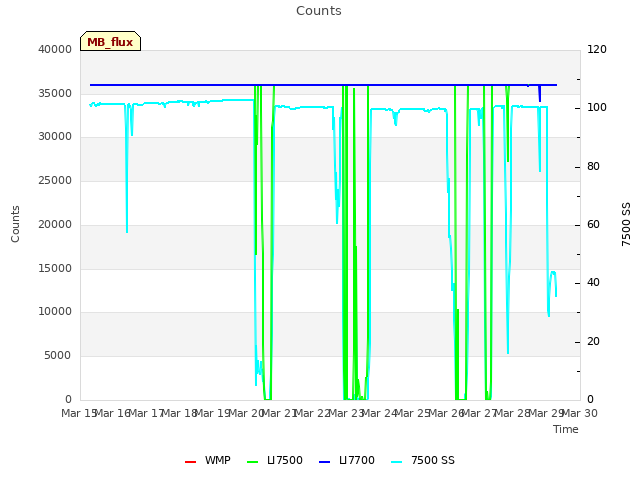Click the cyan dip near Mar 16
640x480 pixels.
pos(127,171)
